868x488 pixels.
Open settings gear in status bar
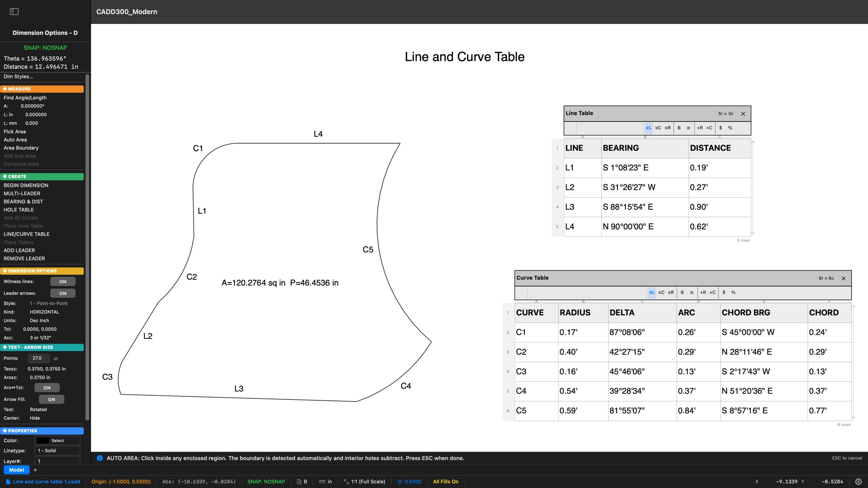click(858, 482)
